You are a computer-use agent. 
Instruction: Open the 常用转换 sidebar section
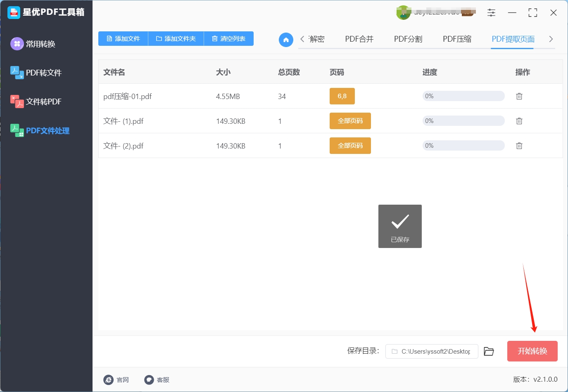click(x=33, y=44)
